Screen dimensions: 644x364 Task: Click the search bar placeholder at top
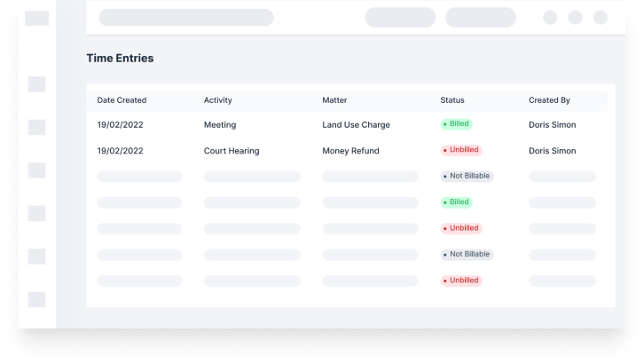186,17
